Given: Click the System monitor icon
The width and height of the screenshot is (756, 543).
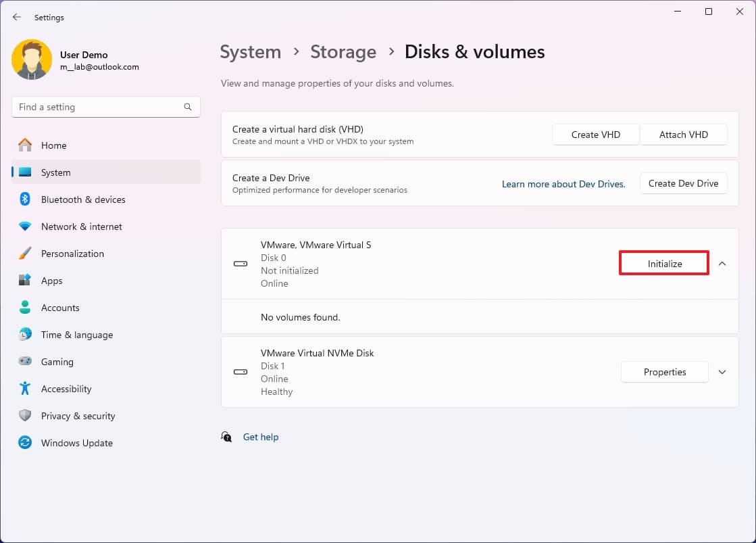Looking at the screenshot, I should click(25, 172).
